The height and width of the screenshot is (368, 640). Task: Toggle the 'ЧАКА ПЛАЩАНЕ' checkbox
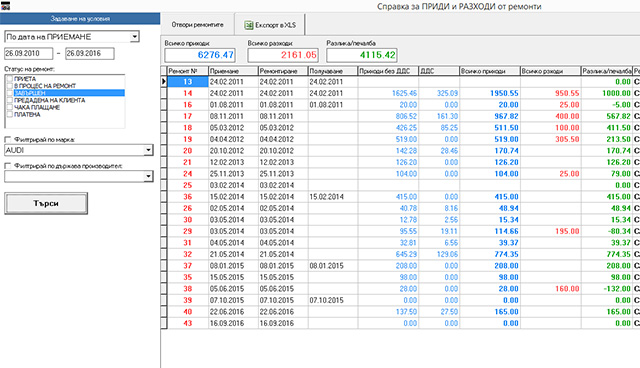pos(9,107)
